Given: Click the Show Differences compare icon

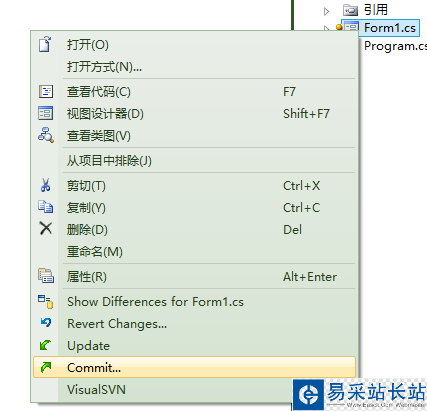Looking at the screenshot, I should (46, 301).
